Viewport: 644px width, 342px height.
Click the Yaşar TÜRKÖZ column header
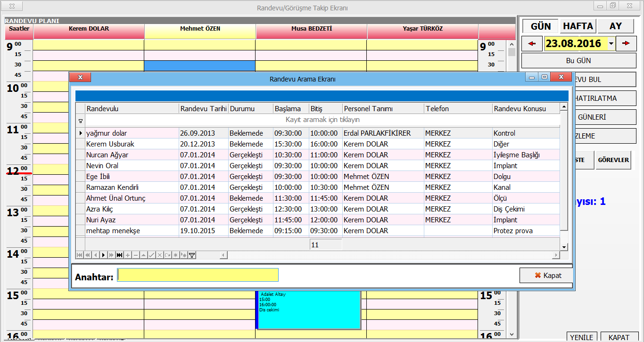pos(422,32)
